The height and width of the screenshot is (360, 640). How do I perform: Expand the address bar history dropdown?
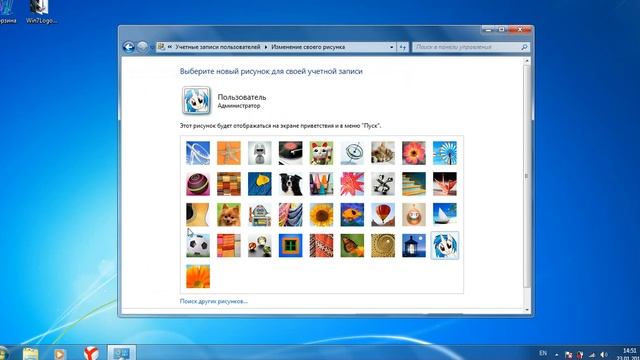click(x=391, y=47)
